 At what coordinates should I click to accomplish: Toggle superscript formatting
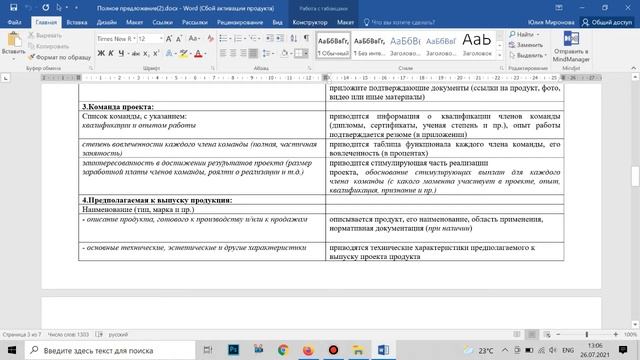click(156, 53)
